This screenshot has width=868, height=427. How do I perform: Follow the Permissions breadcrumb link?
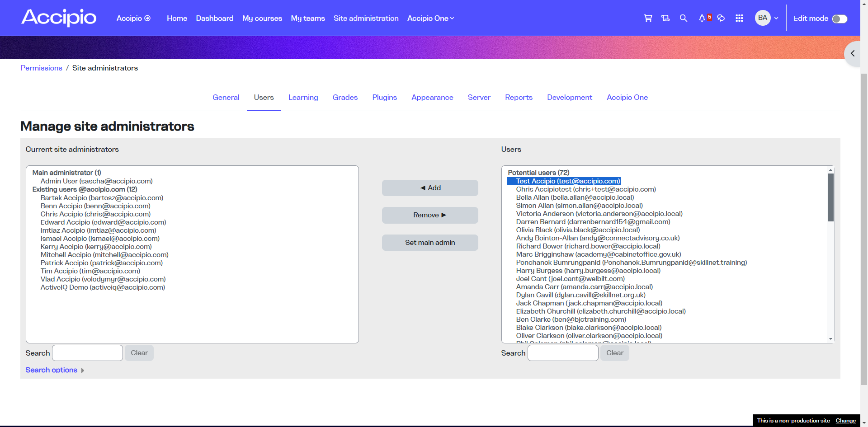click(x=42, y=68)
